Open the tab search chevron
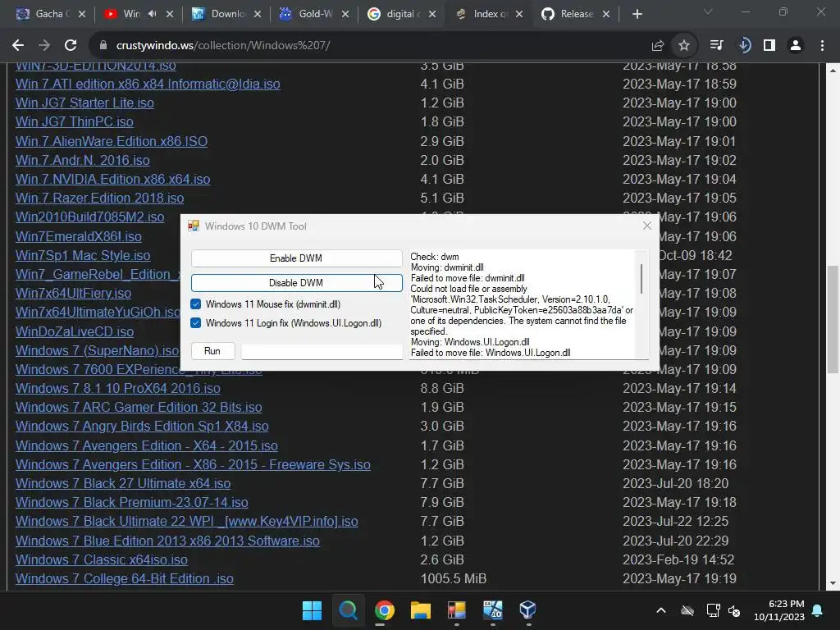Screen dimensions: 840x630 pyautogui.click(x=708, y=11)
